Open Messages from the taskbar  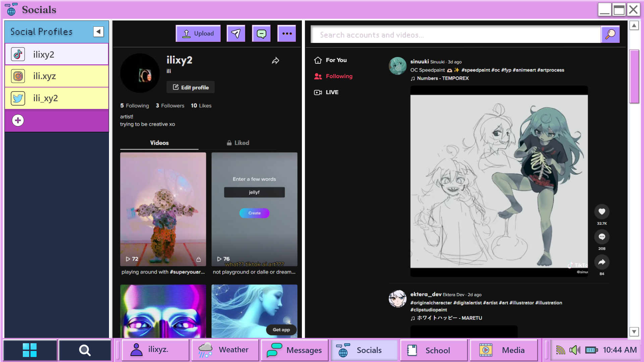coord(294,350)
